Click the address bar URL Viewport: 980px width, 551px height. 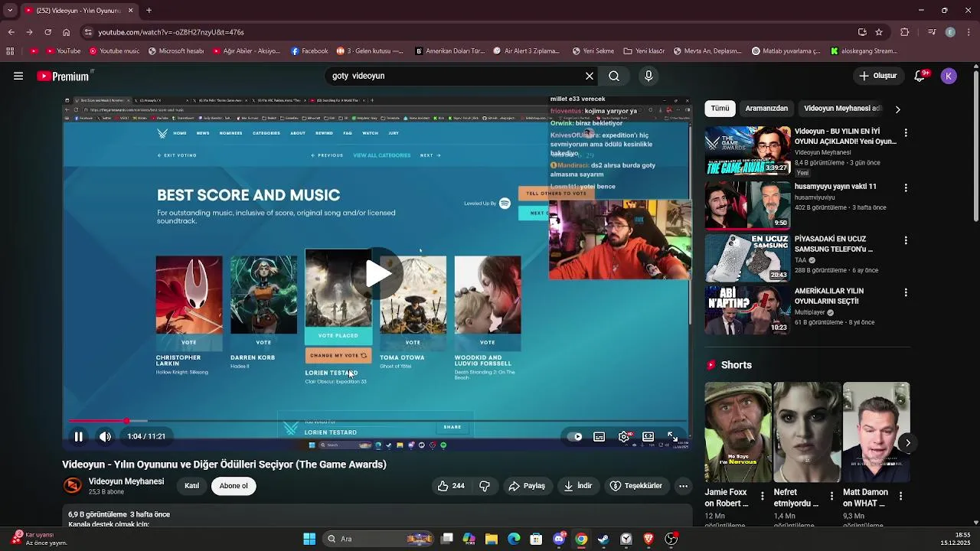171,32
